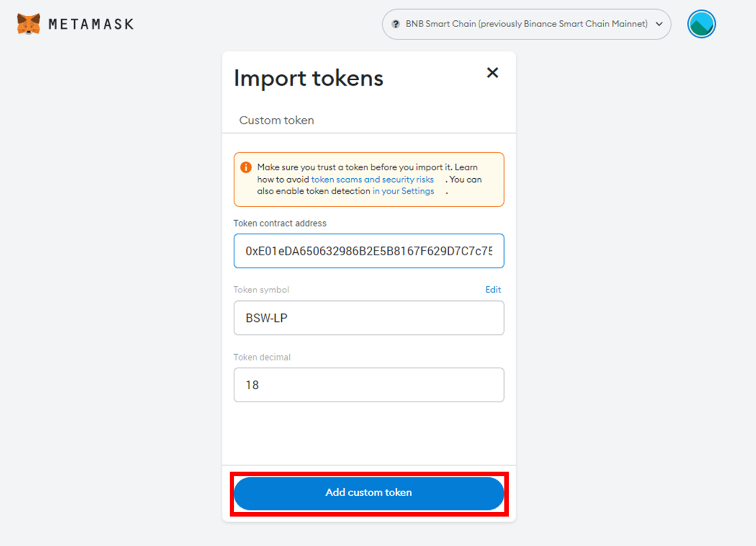Click the Import tokens heading
This screenshot has width=756, height=546.
pos(308,78)
